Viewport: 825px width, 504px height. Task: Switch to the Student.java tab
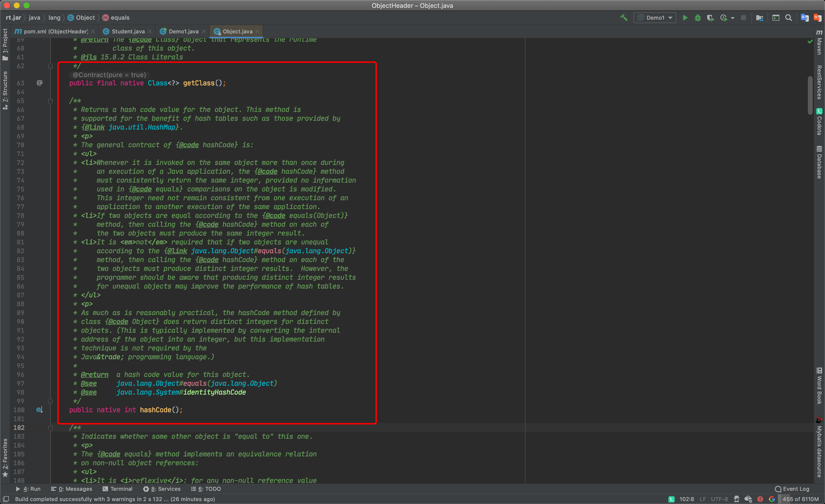[x=128, y=31]
